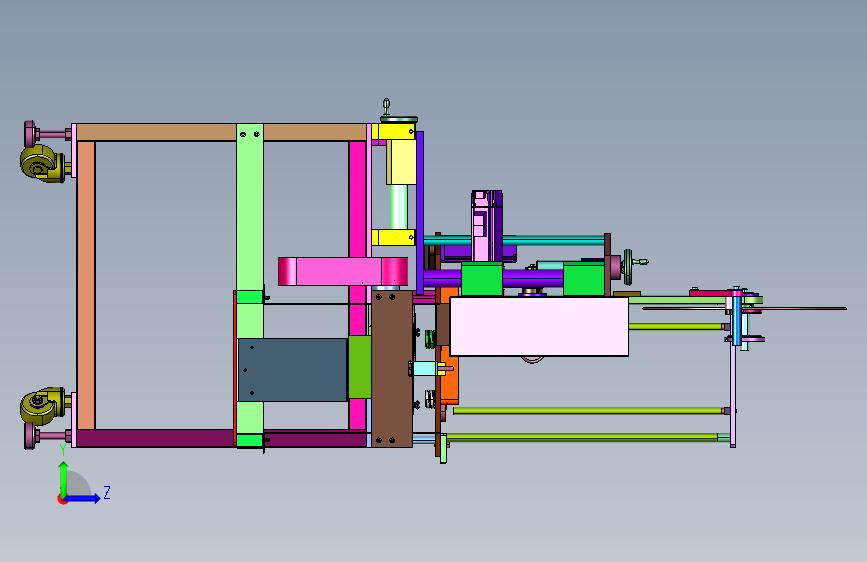Select the pale yellow cylinder housing

click(401, 162)
